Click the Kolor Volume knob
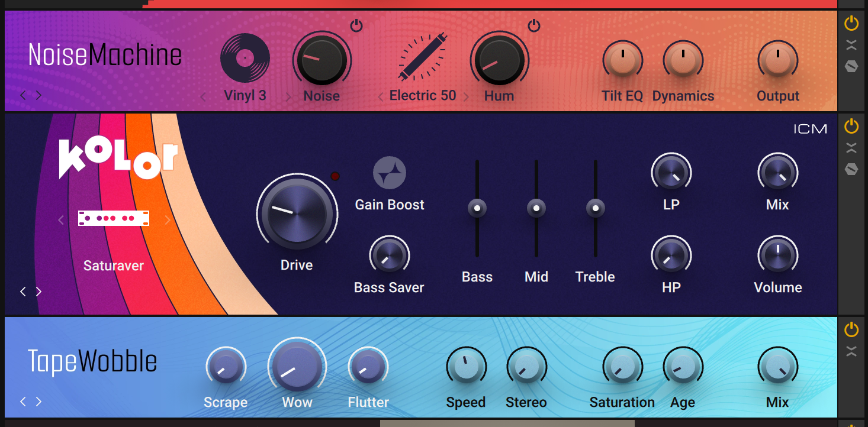Image resolution: width=868 pixels, height=427 pixels. coord(777,255)
